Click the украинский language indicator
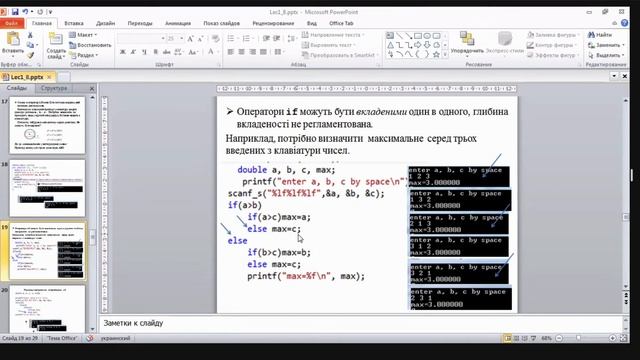The height and width of the screenshot is (360, 640). 115,338
